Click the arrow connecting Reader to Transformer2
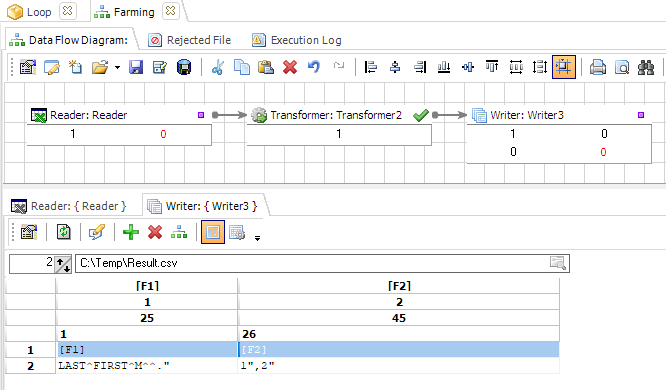The image size is (666, 390). tap(229, 115)
